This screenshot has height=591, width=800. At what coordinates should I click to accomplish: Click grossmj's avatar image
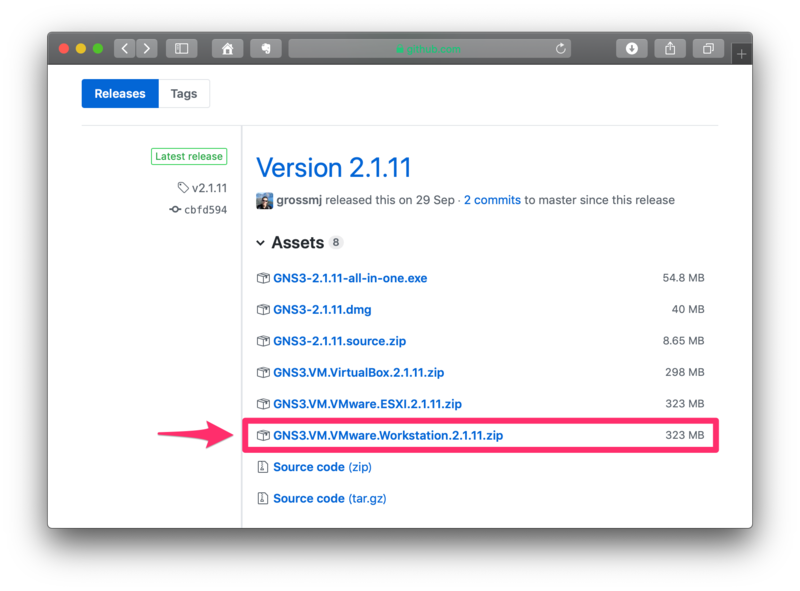(264, 201)
